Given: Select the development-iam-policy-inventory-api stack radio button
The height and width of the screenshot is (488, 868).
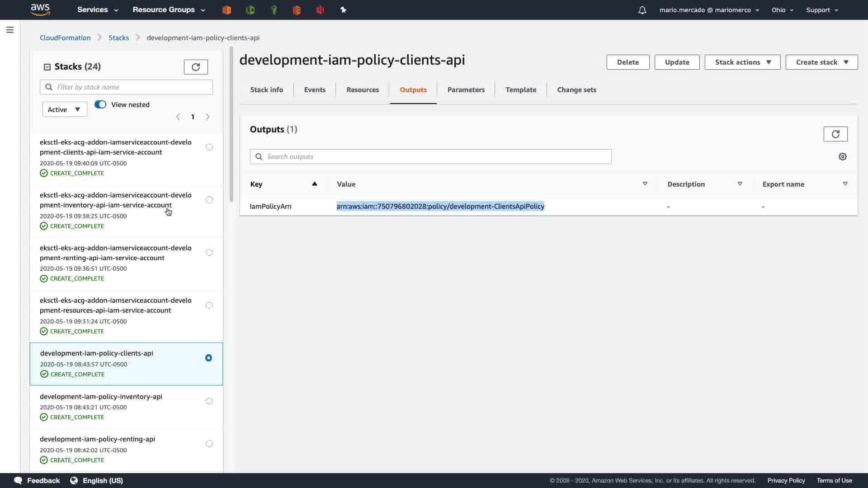Looking at the screenshot, I should 209,401.
